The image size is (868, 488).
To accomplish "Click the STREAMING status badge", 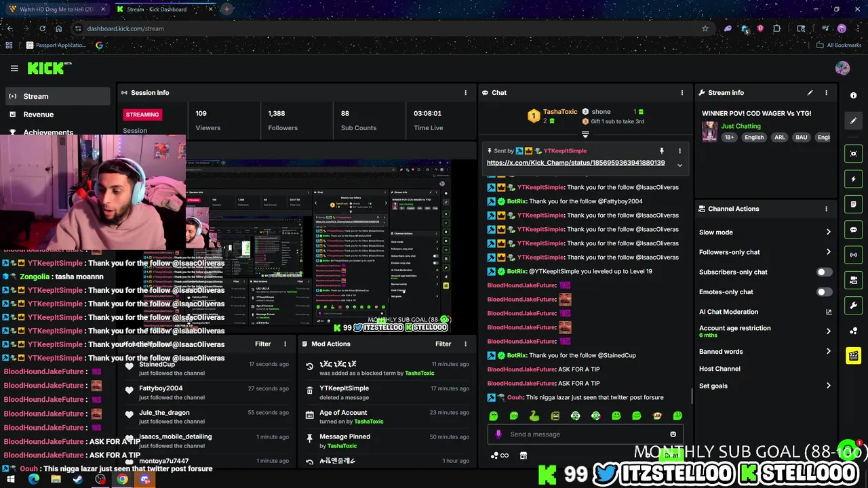I will coord(142,115).
